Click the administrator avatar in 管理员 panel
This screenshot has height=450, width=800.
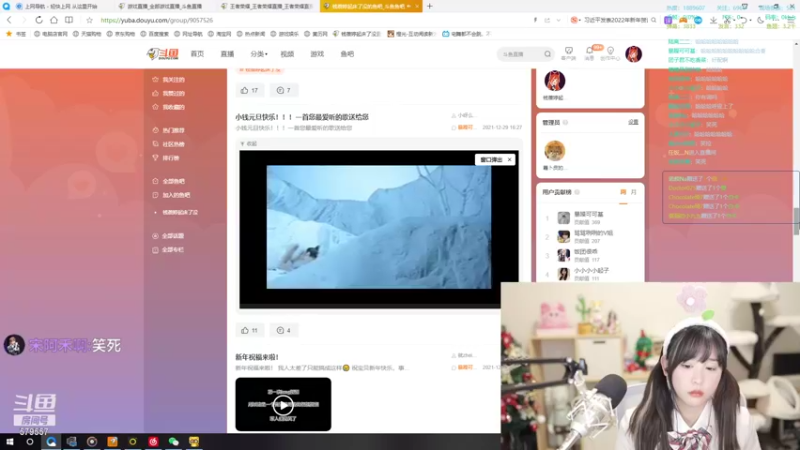pos(555,151)
